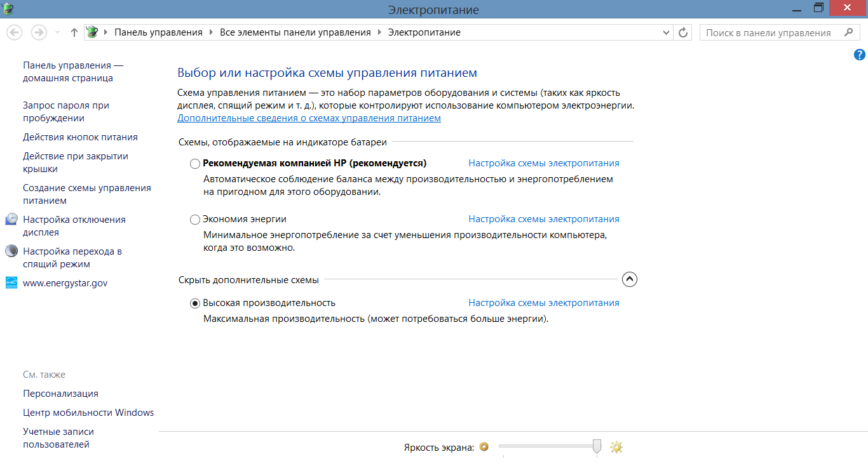Click the dim brightness sun icon
The height and width of the screenshot is (466, 868).
[x=484, y=447]
